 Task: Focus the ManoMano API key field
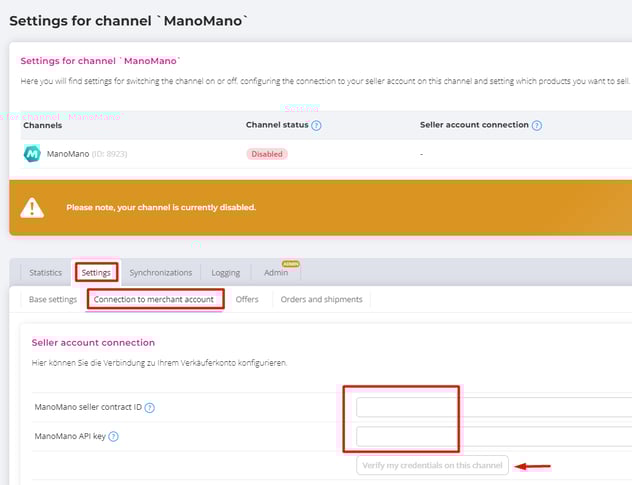[x=494, y=436]
